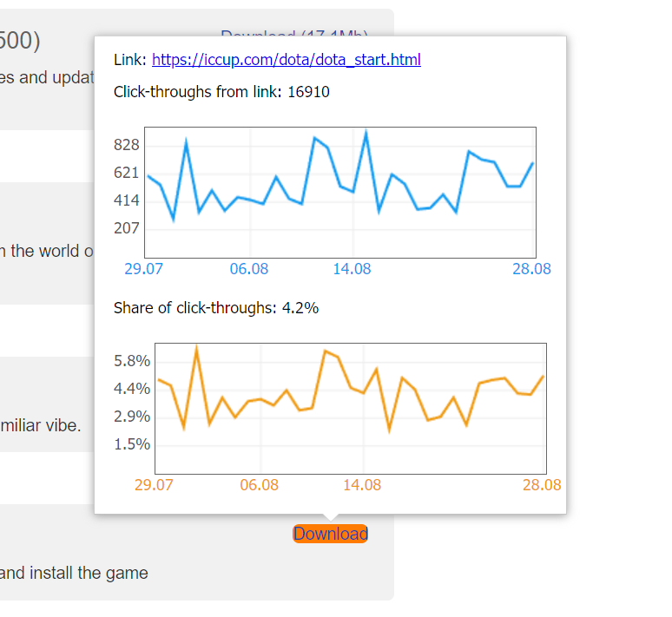Click the 06.08 date on orange chart
The width and height of the screenshot is (672, 617).
(260, 485)
